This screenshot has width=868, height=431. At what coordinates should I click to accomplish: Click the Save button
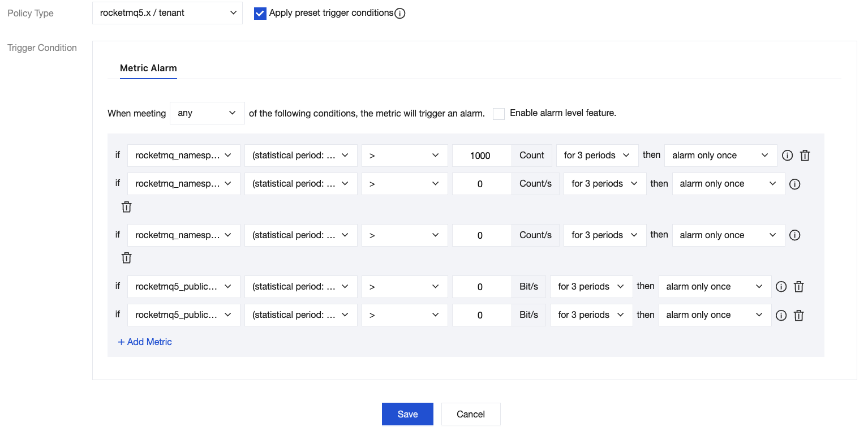[407, 414]
